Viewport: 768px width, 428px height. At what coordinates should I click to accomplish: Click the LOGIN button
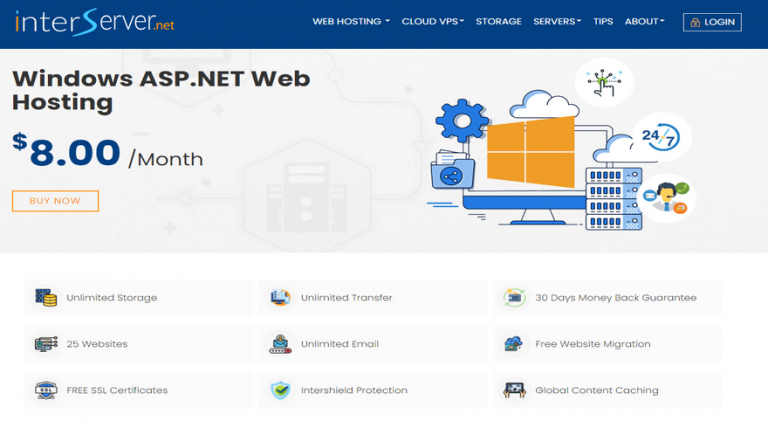pyautogui.click(x=712, y=21)
